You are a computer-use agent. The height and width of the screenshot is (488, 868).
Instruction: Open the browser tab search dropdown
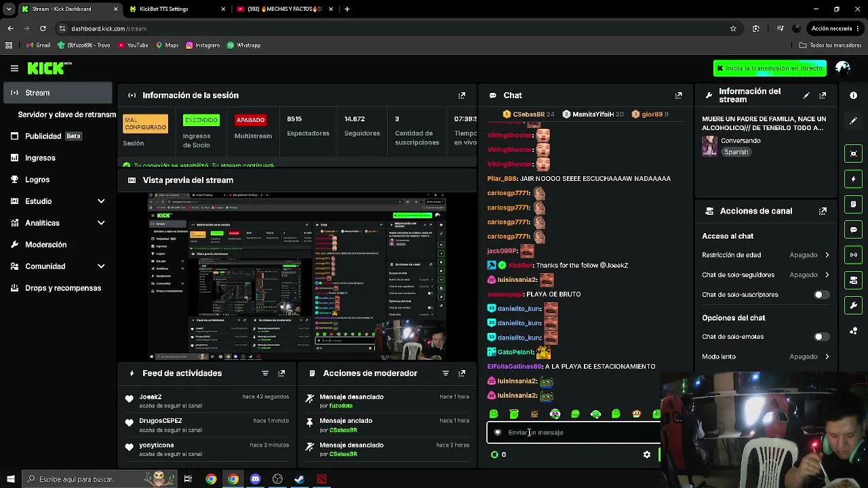coord(8,9)
